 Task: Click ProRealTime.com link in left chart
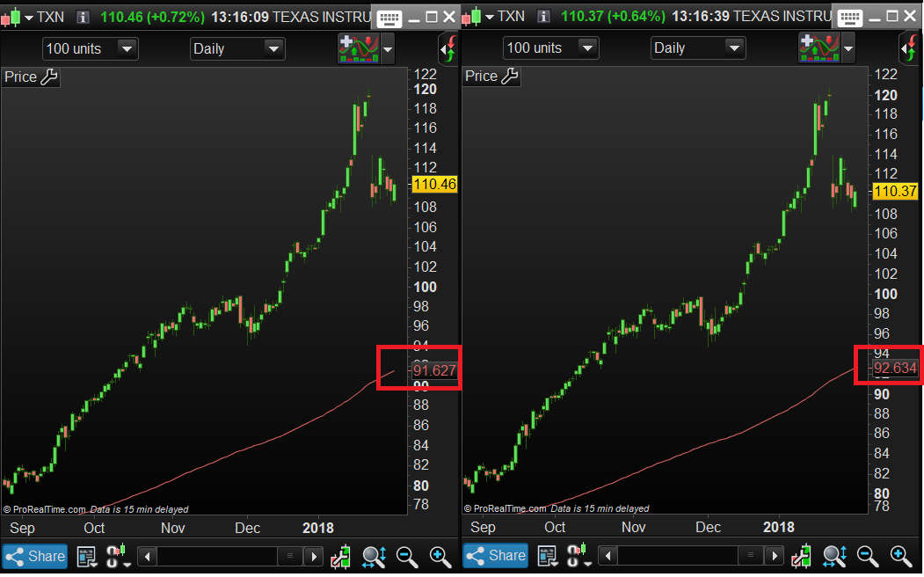(x=49, y=509)
